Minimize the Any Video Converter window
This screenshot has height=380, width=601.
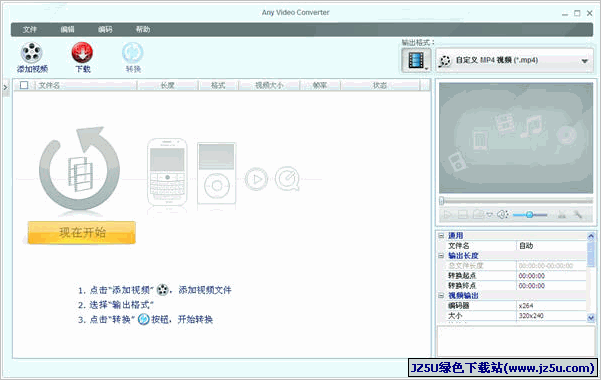pos(565,13)
